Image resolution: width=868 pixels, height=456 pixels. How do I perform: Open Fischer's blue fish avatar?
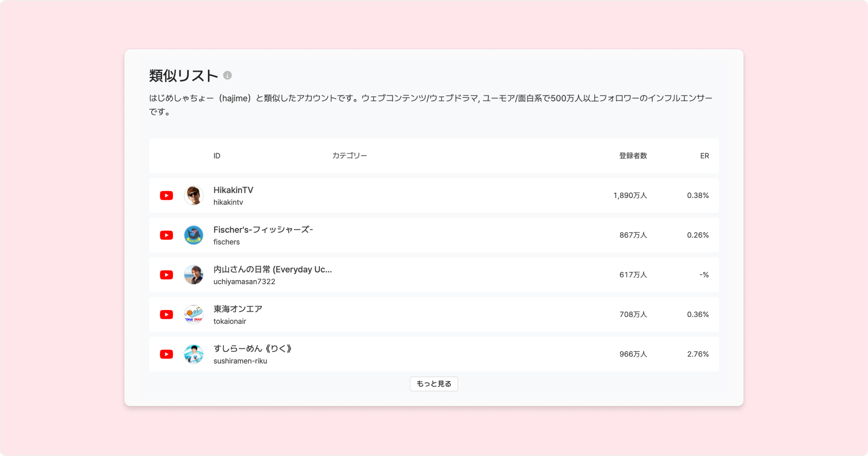[x=193, y=235]
